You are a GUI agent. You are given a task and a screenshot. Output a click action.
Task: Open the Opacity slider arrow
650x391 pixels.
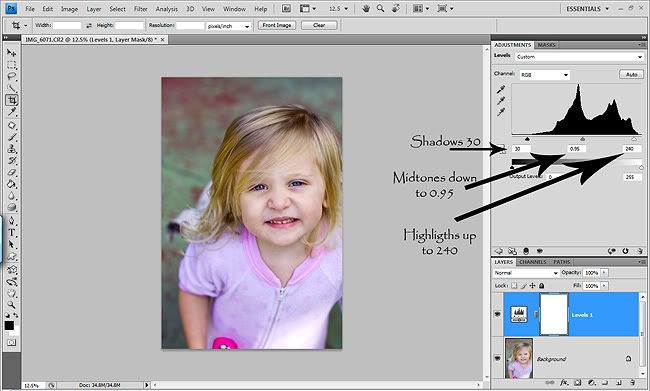[604, 272]
